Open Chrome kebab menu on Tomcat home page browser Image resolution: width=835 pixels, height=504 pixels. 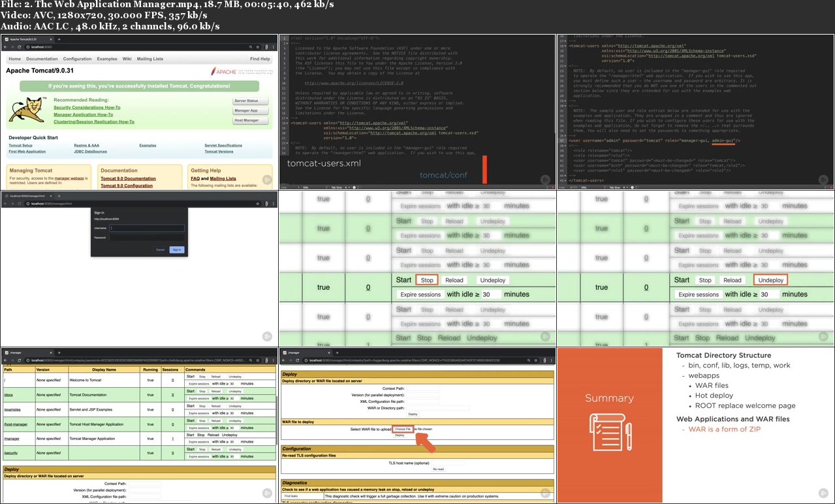click(x=274, y=47)
